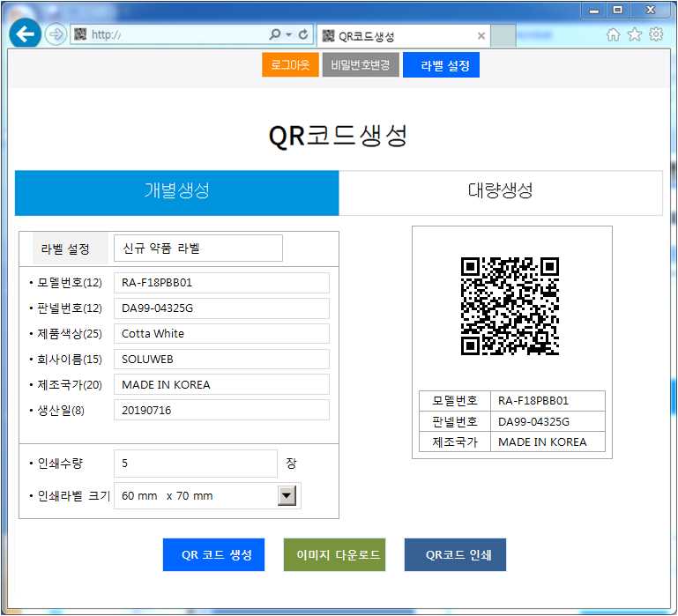The width and height of the screenshot is (678, 616).
Task: Open 라벨 설정 from the top bar
Action: pos(441,65)
